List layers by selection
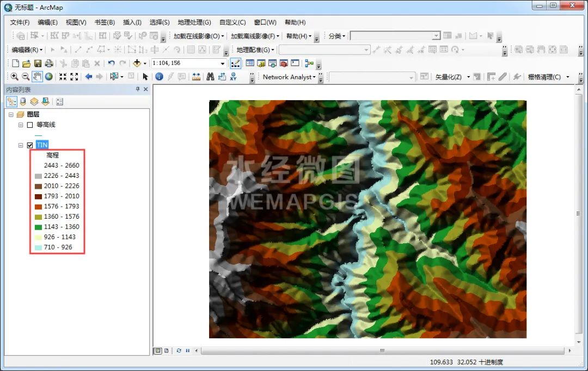This screenshot has width=588, height=371. coord(45,102)
